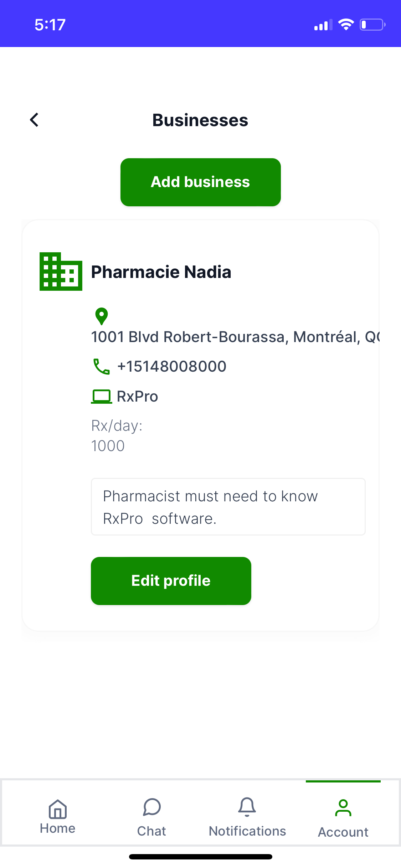Tap the Notifications bell icon
401x868 pixels.
pos(247,807)
